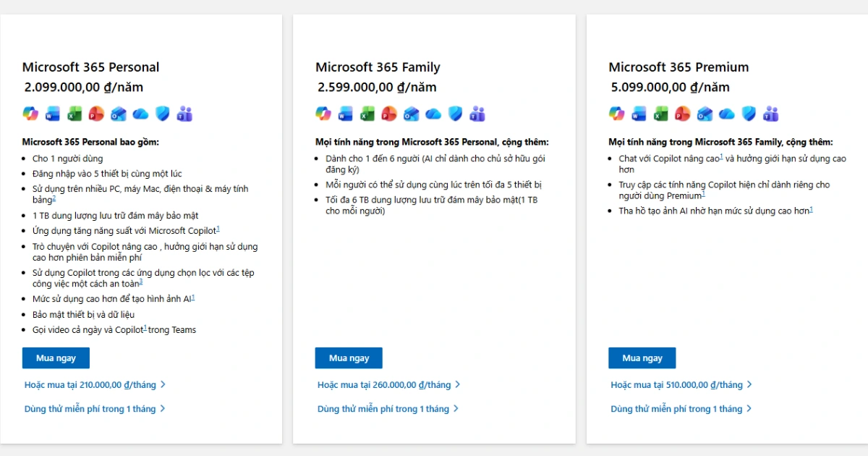Click the PowerPoint icon in Microsoft 365 Personal

coord(97,114)
